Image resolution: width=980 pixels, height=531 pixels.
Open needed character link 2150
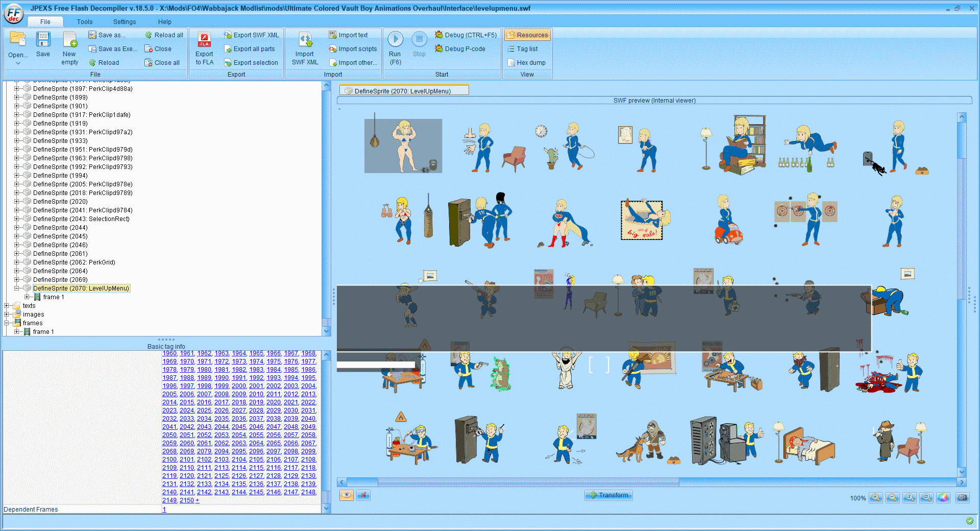tap(187, 500)
